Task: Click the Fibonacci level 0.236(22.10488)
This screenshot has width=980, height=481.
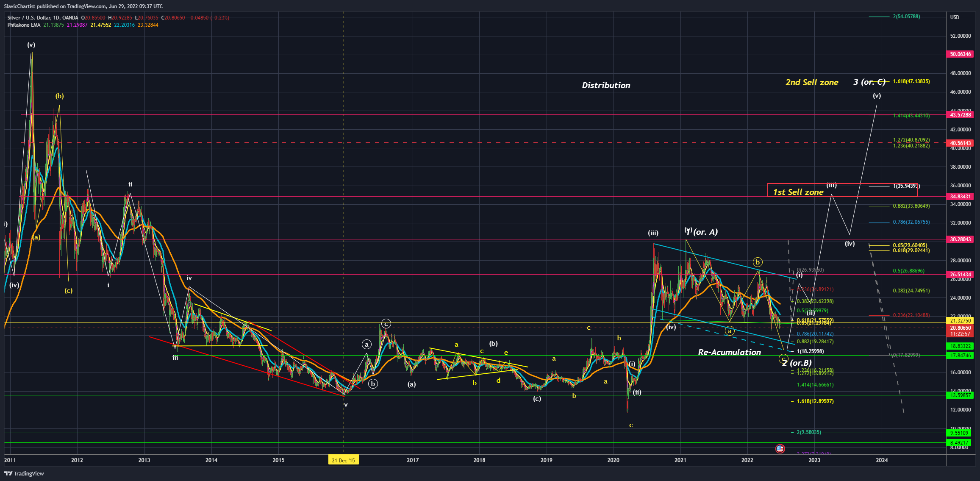Action: 911,315
